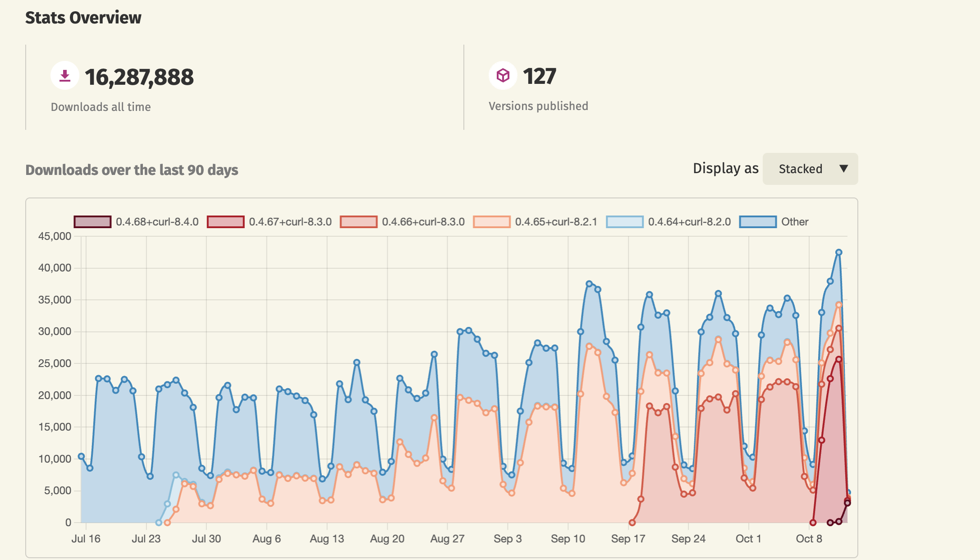Click the Sep 3 axis label
The width and height of the screenshot is (980, 560).
click(508, 539)
